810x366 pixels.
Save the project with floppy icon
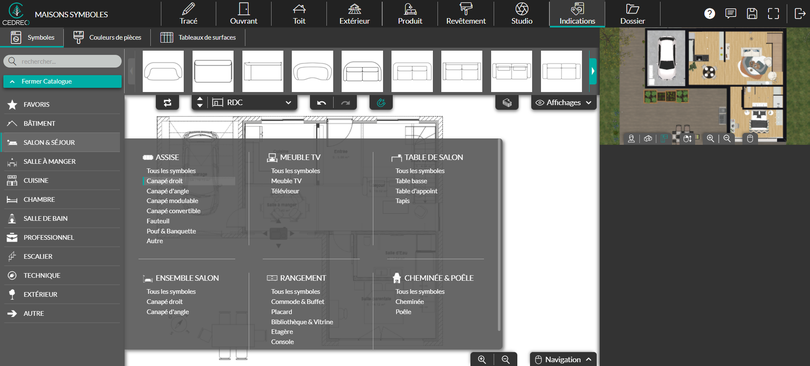tap(752, 14)
